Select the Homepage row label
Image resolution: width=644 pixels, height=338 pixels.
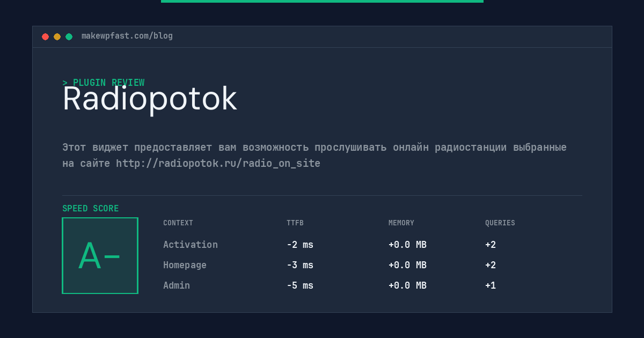tap(185, 265)
